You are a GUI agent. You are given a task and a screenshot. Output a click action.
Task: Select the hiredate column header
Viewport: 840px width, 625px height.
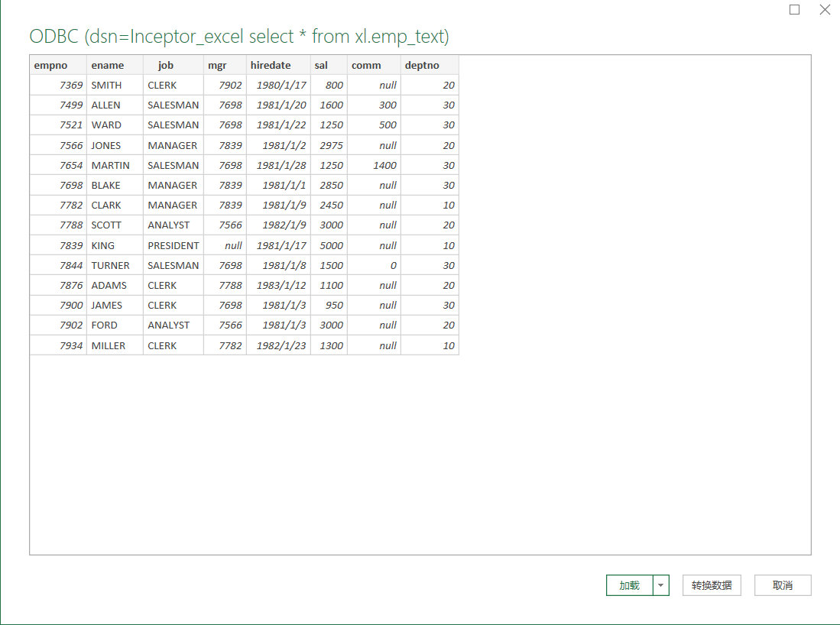[x=278, y=65]
